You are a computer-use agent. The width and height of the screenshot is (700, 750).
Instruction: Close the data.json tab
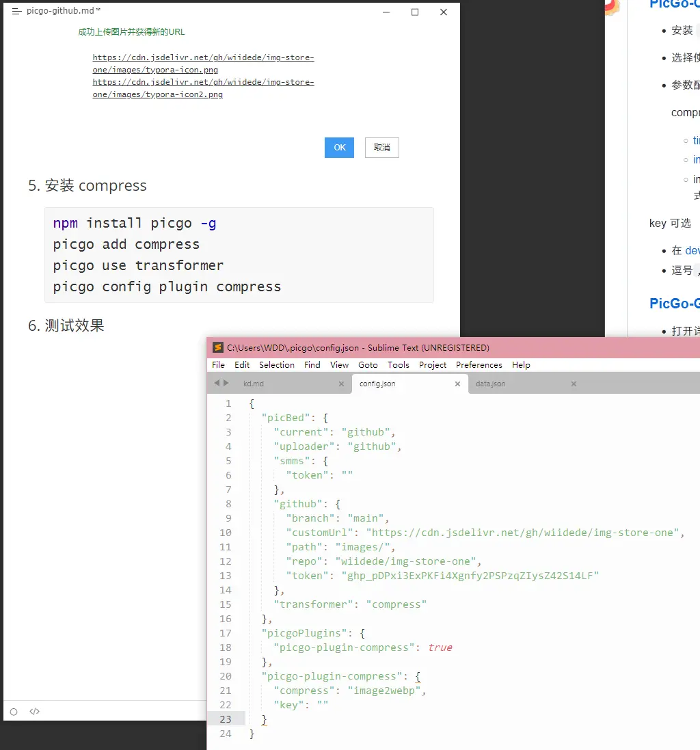pos(574,384)
